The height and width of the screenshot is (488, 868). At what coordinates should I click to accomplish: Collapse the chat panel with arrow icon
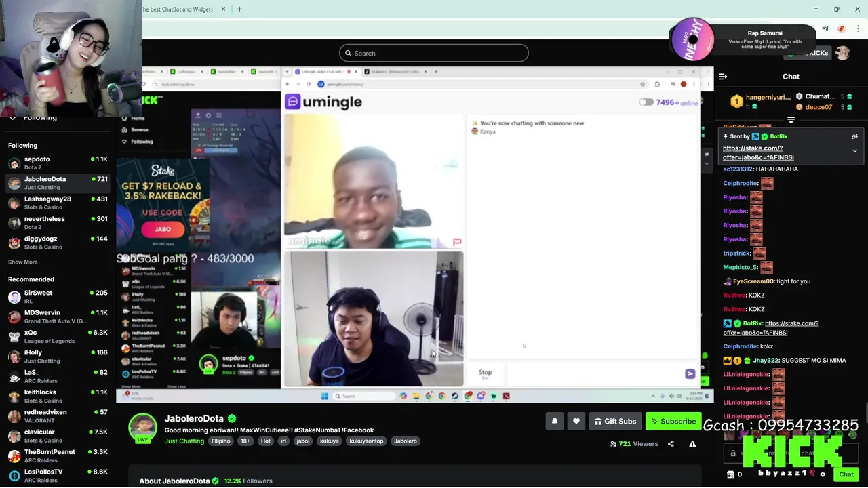pyautogui.click(x=723, y=77)
